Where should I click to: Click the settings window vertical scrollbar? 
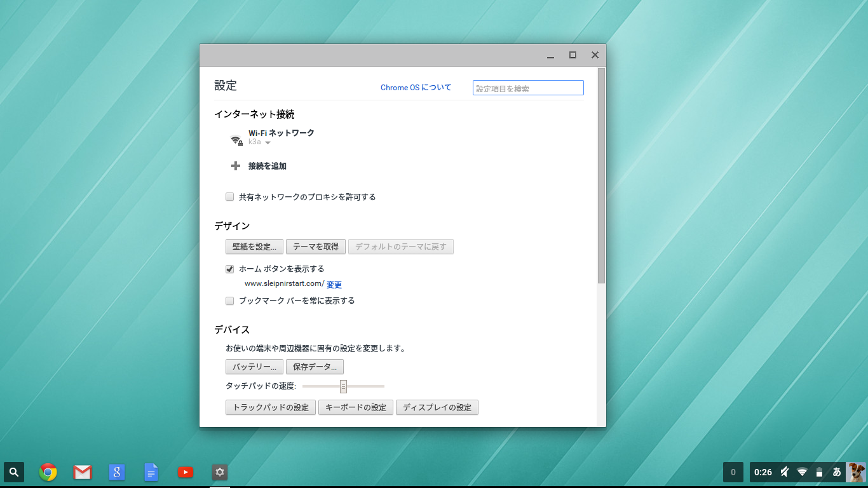(x=601, y=175)
